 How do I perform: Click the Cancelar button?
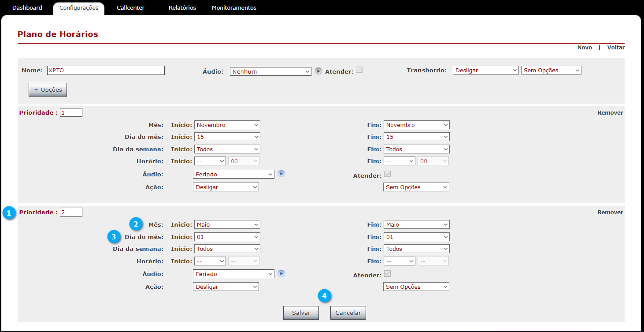[348, 313]
